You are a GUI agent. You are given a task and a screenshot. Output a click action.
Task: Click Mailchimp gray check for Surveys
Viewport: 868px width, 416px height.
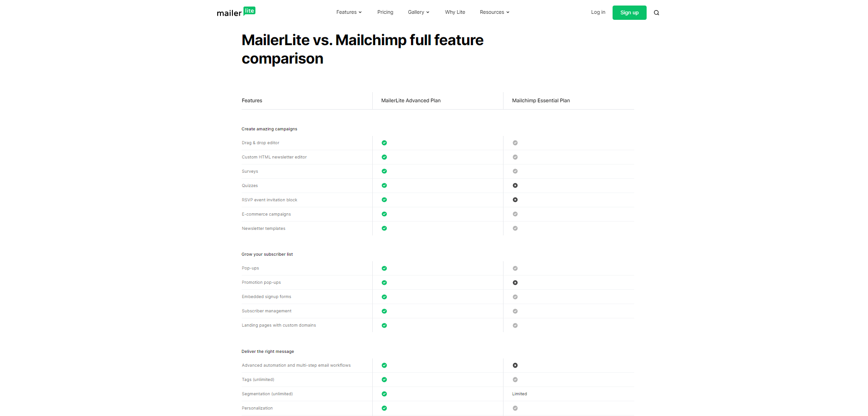515,171
